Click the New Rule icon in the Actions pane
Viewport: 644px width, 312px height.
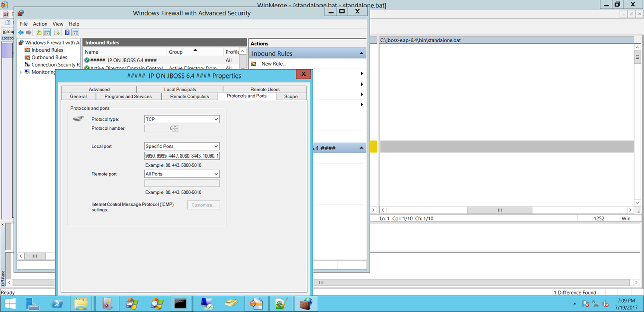click(x=254, y=64)
